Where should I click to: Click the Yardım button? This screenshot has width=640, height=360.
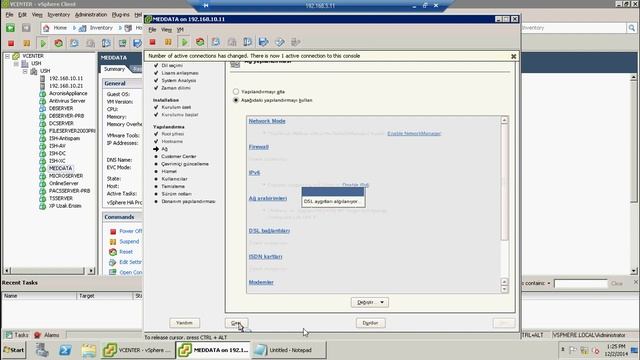point(184,323)
